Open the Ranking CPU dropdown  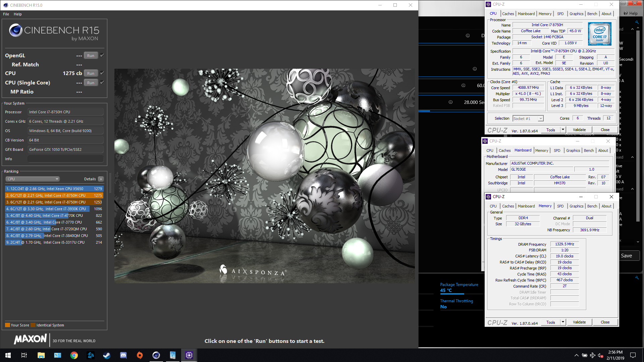click(x=32, y=179)
